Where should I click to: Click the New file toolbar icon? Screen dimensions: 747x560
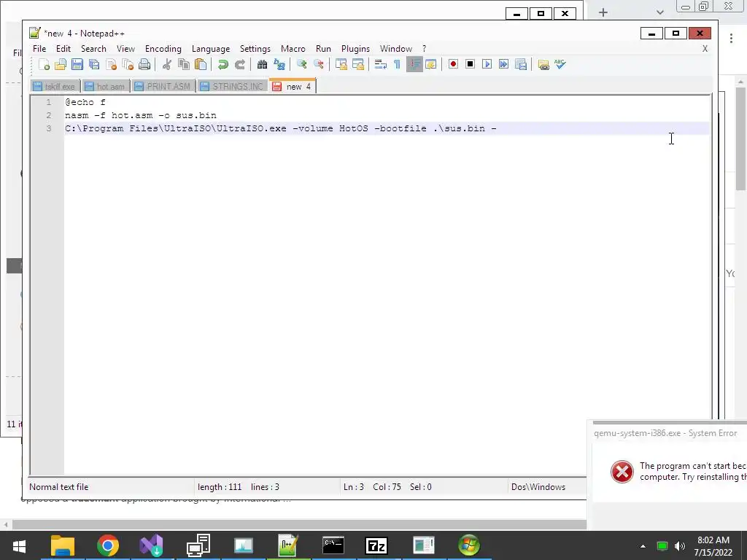[44, 64]
